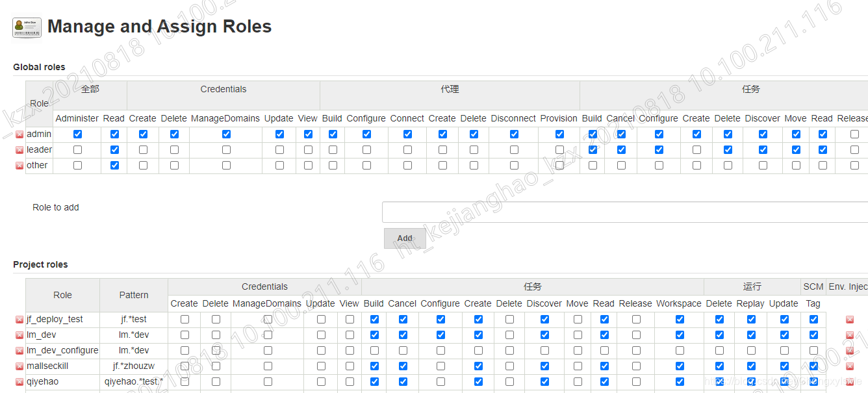Select the jf.*zhouzw pattern cell
The image size is (868, 393).
(x=134, y=366)
